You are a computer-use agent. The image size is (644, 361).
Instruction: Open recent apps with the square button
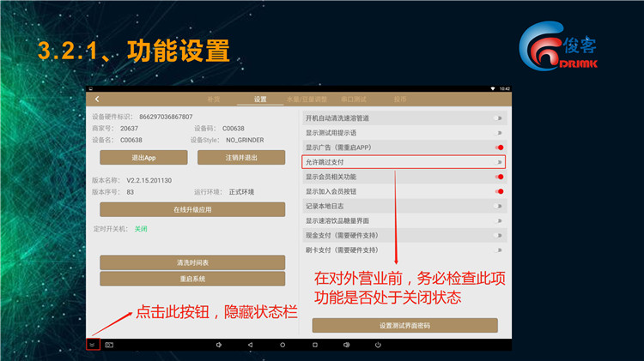point(314,345)
